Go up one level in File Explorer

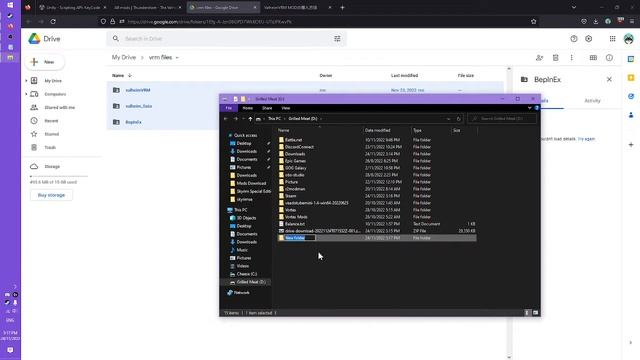click(250, 119)
